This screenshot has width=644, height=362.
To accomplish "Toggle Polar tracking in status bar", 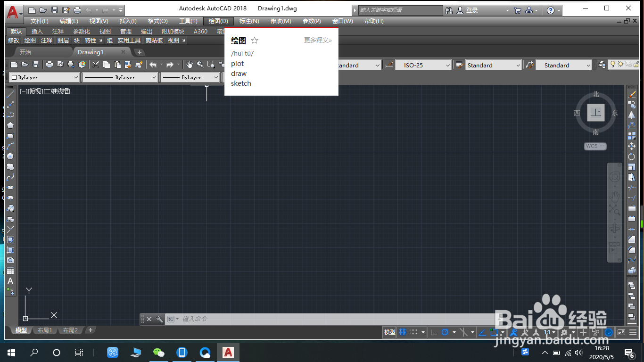I will 445,332.
